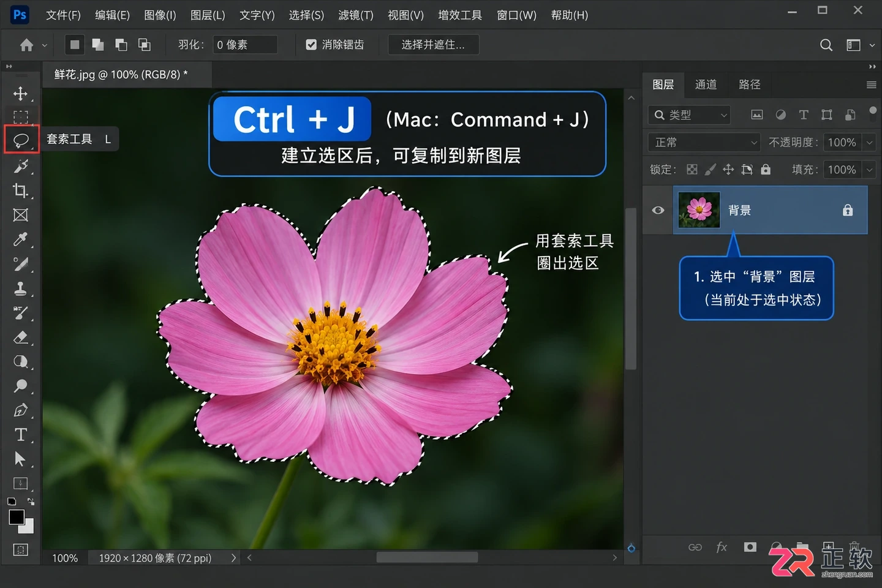Toggle Quick Mask mode
Image resolution: width=882 pixels, height=588 pixels.
(20, 549)
